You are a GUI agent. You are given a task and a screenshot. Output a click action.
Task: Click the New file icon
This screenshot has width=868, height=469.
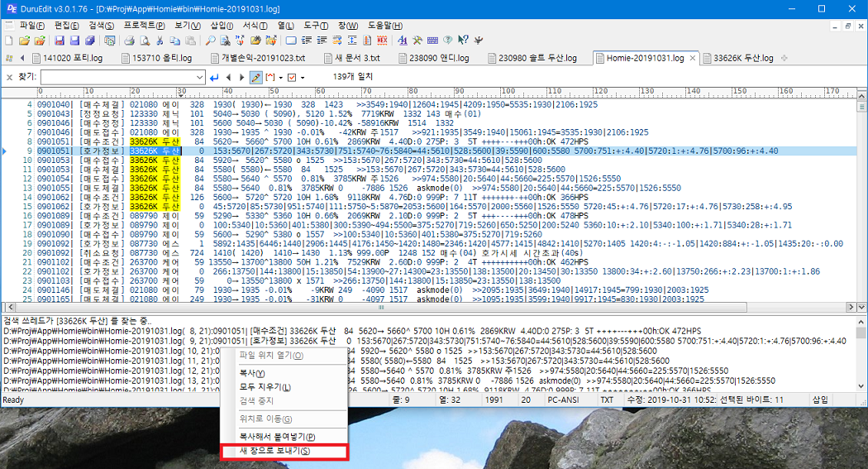(x=8, y=41)
